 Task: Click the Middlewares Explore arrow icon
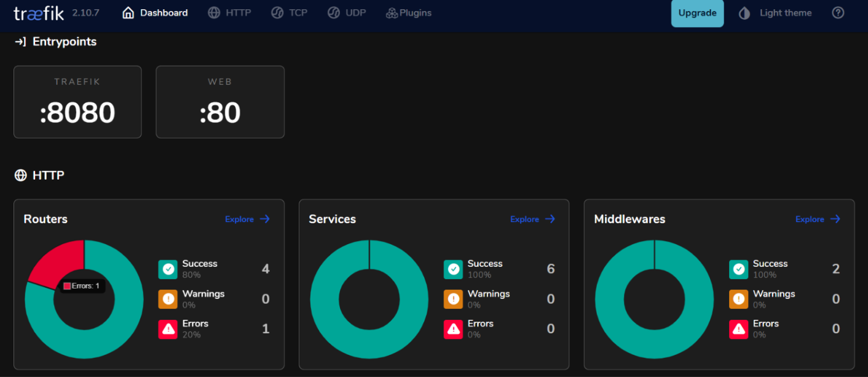[x=835, y=219]
